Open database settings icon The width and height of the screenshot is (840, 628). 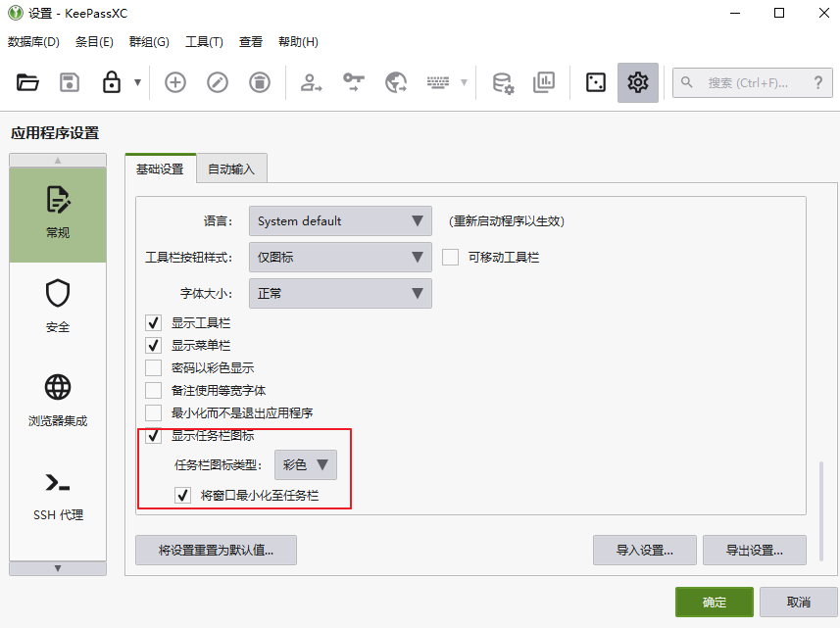503,83
